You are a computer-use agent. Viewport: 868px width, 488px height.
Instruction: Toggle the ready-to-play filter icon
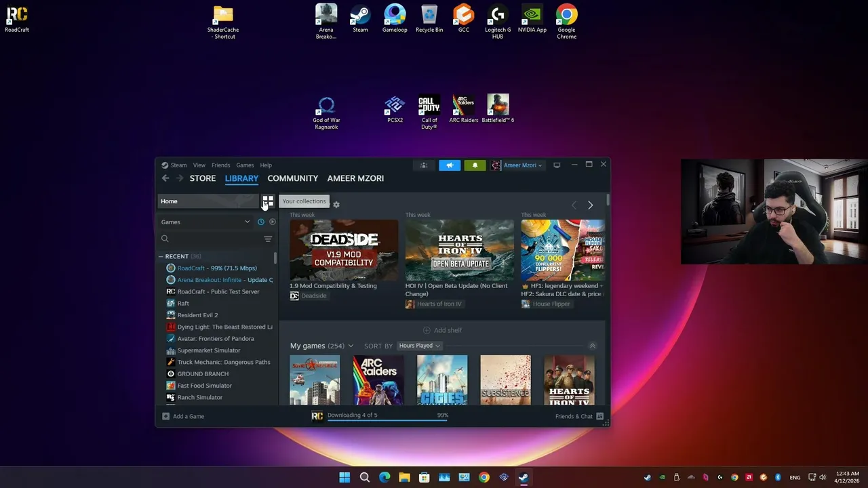click(x=273, y=222)
